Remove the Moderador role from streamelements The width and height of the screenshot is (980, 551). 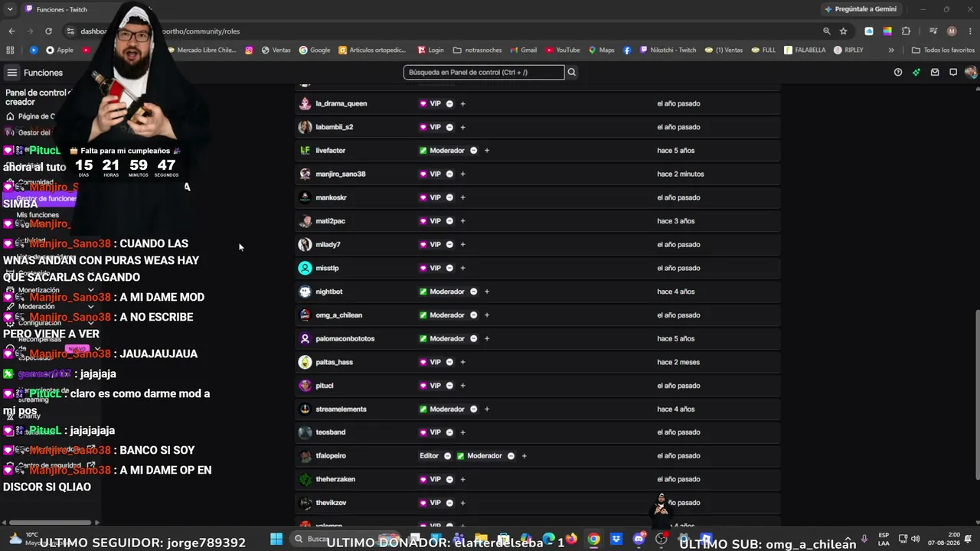pyautogui.click(x=473, y=409)
